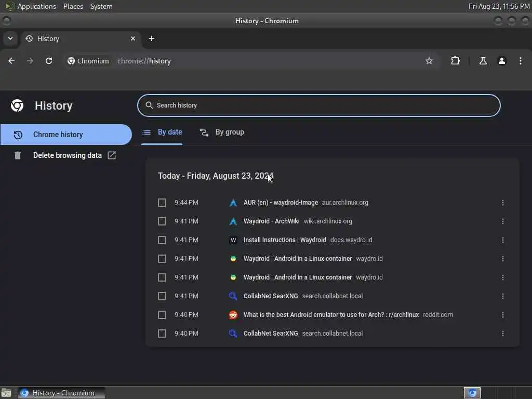532x399 pixels.
Task: Select the Waydroid - ArchWiki entry checkbox
Action: [162, 221]
